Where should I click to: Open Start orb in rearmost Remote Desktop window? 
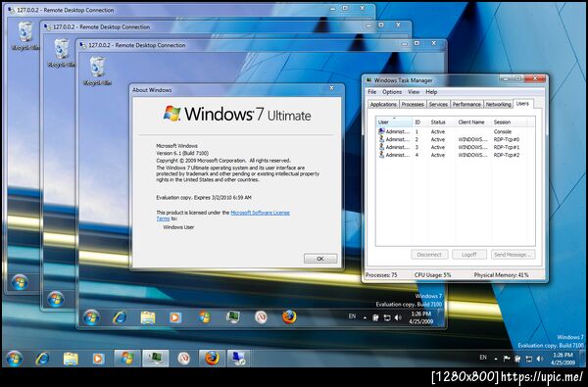point(20,282)
